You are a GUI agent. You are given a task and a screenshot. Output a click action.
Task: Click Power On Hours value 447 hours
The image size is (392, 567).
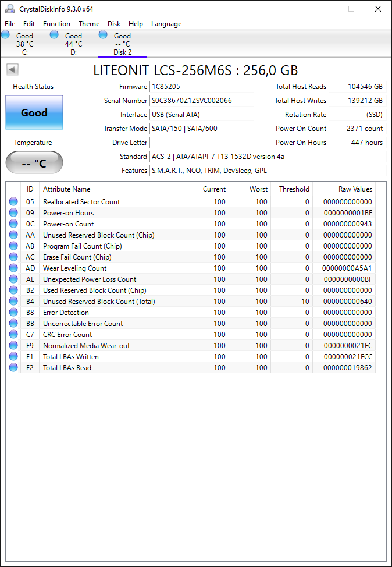[358, 143]
